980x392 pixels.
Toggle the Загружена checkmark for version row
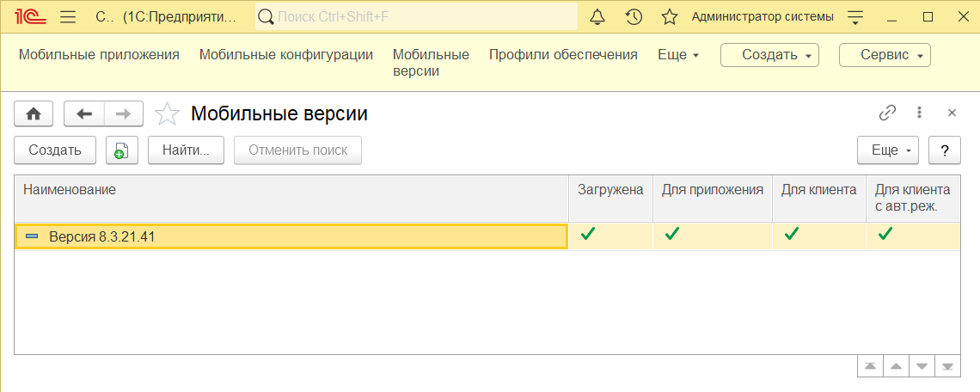(587, 235)
